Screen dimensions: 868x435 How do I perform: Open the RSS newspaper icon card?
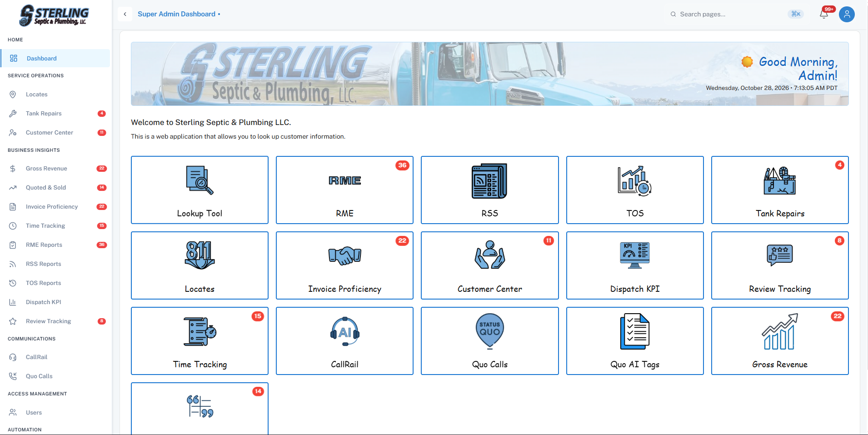[x=489, y=190]
